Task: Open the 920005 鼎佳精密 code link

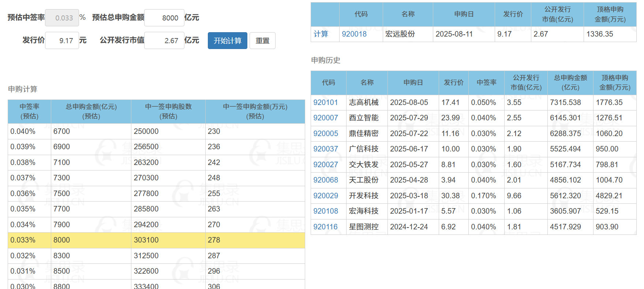Action: click(x=325, y=134)
